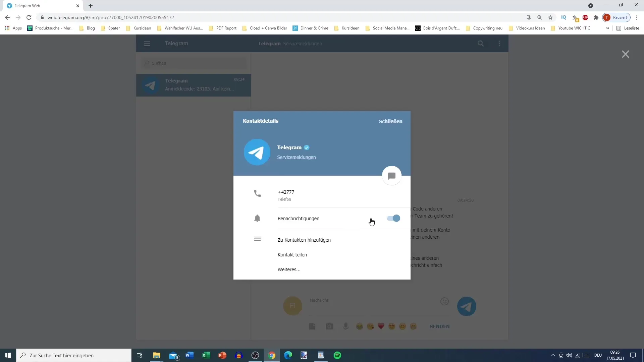This screenshot has width=644, height=362.
Task: Open Chrome profile Pausiert button
Action: click(x=616, y=17)
